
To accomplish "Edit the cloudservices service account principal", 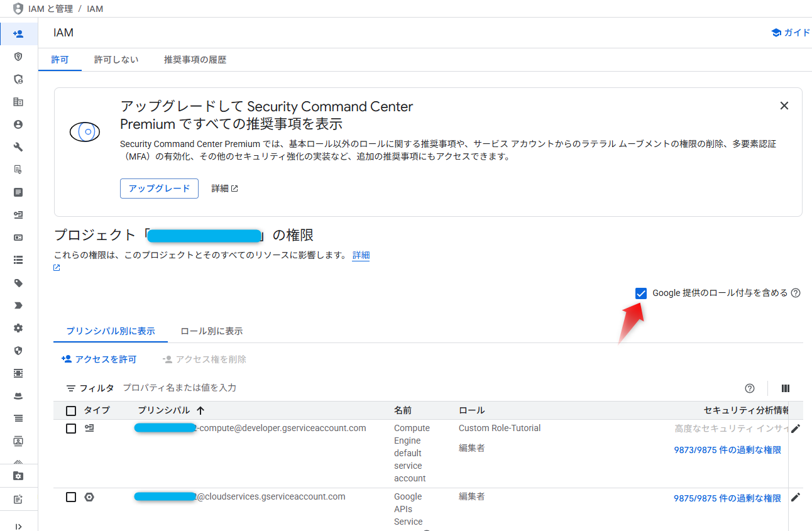I will 796,497.
